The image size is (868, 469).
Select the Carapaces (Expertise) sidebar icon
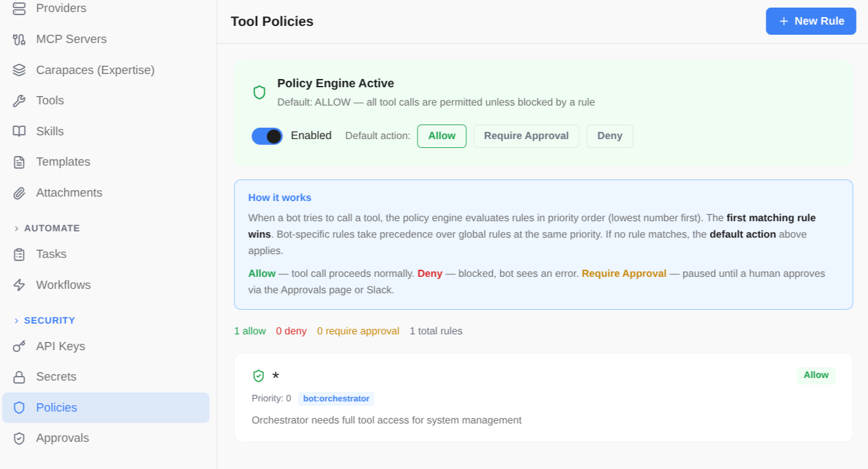pyautogui.click(x=18, y=70)
